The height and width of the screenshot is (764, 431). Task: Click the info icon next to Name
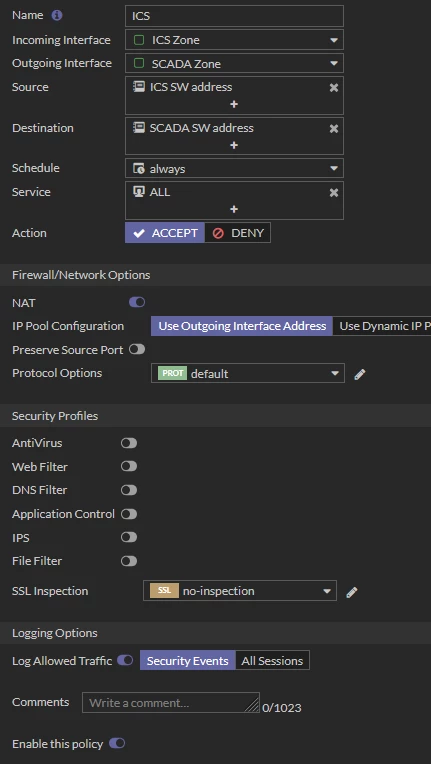point(57,16)
